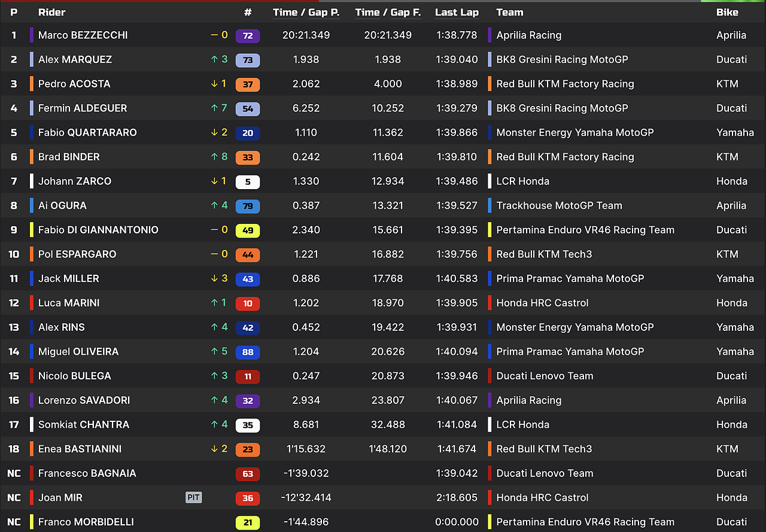Click the "Time / Gap P." column header

click(x=306, y=12)
